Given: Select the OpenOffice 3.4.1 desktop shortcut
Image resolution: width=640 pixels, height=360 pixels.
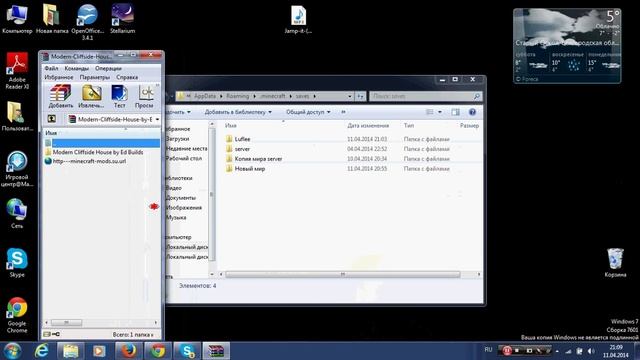Looking at the screenshot, I should [87, 22].
